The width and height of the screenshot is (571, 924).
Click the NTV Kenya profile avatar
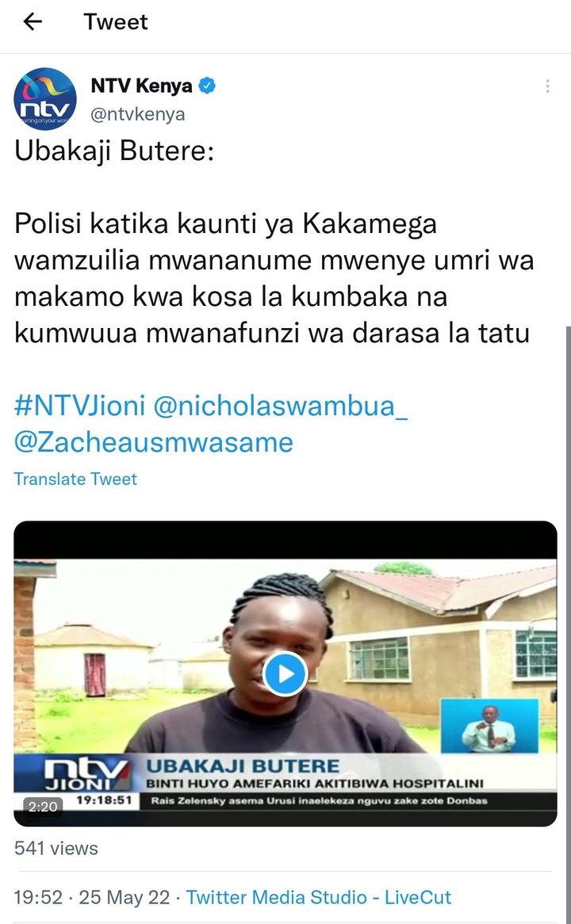pyautogui.click(x=45, y=98)
